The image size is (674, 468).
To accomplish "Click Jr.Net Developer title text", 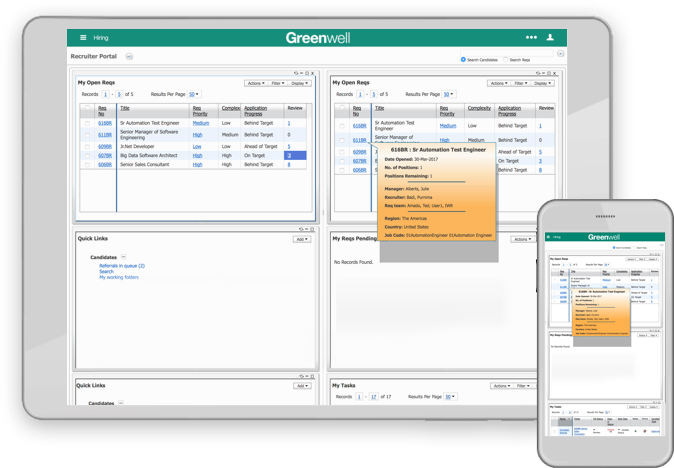I will (138, 147).
